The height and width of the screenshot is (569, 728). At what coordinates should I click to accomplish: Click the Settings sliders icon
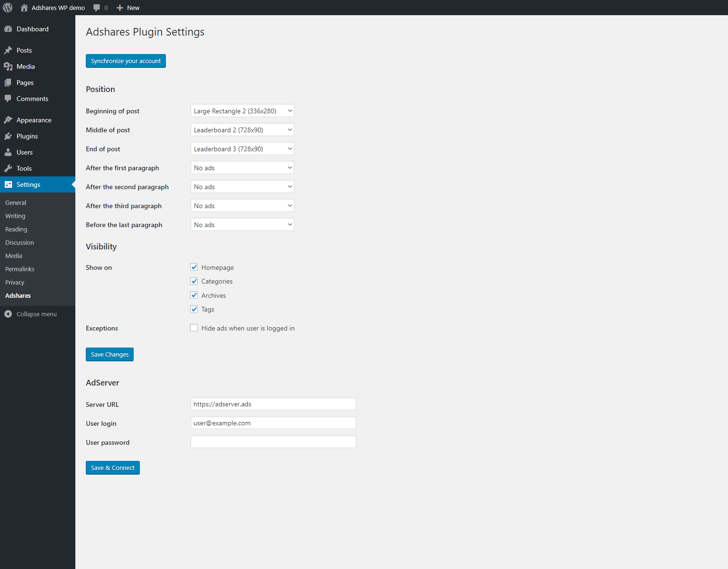(x=8, y=184)
